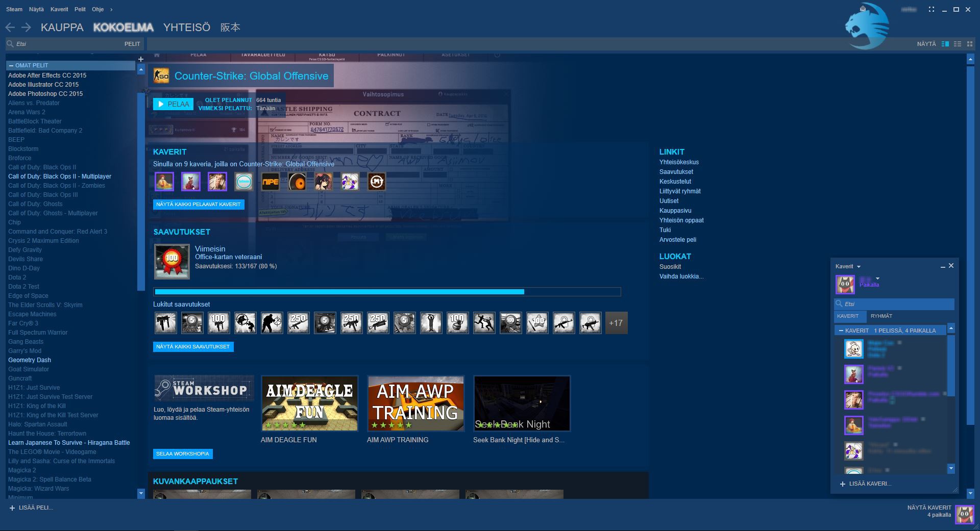This screenshot has width=980, height=531.
Task: Open the Steam menu
Action: pos(14,9)
